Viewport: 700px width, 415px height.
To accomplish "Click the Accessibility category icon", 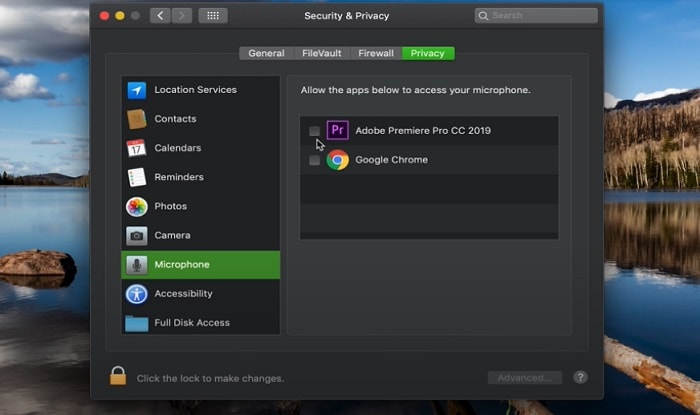I will pos(137,294).
